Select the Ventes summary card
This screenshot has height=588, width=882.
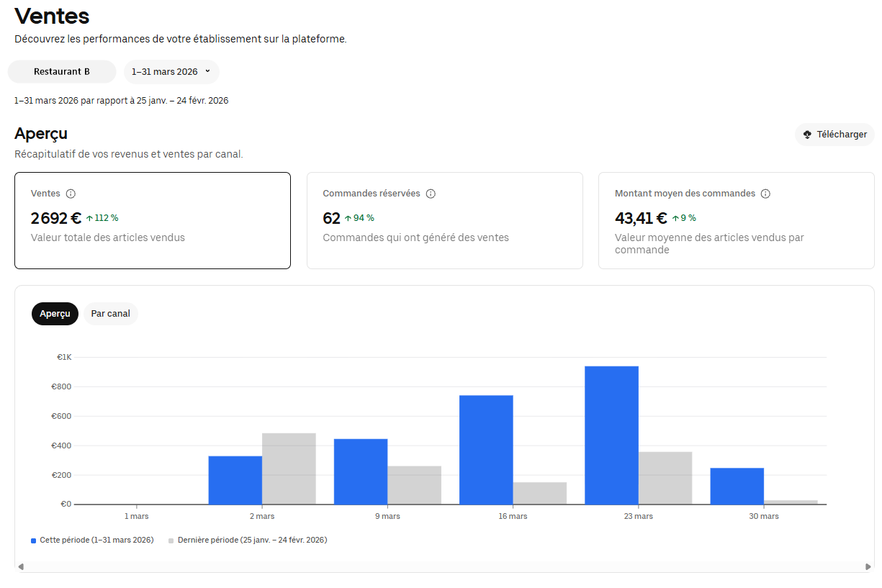point(153,220)
